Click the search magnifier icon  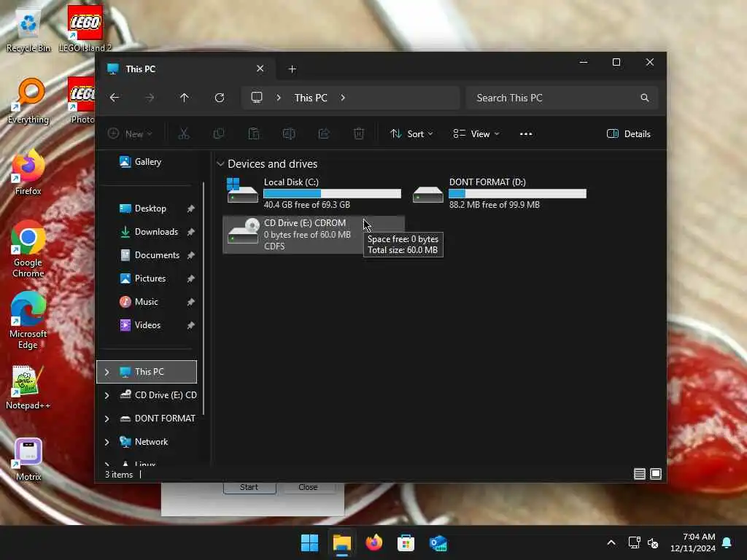[x=645, y=98]
